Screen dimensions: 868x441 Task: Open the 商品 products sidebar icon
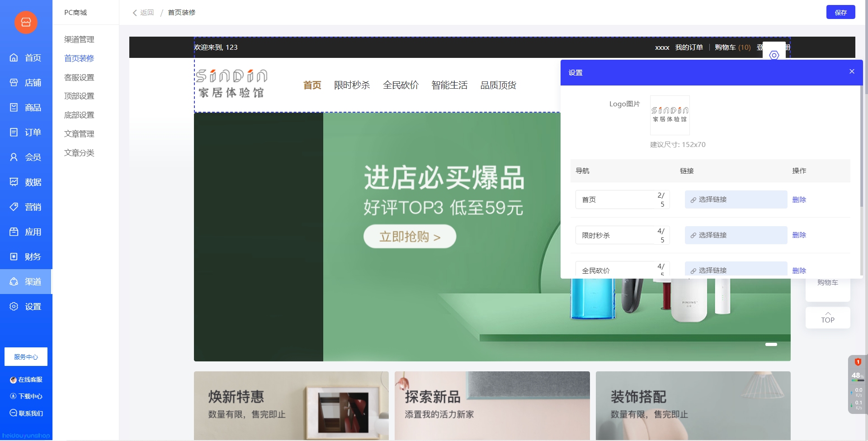[14, 108]
